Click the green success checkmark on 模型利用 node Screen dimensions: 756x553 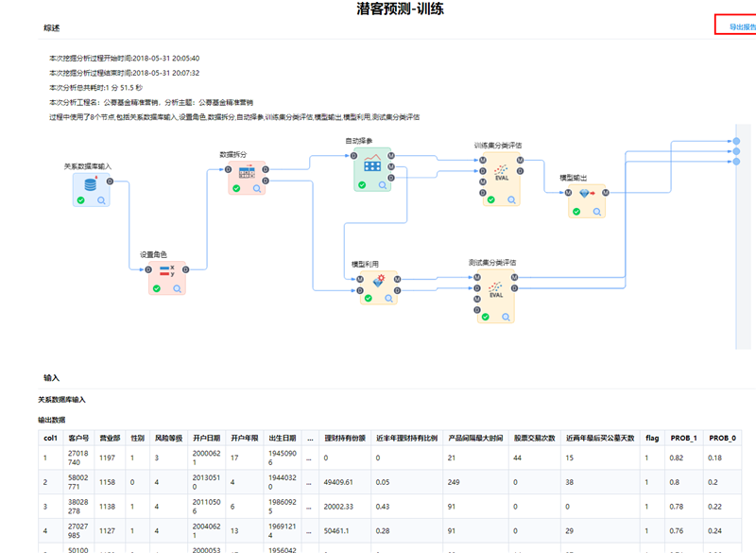pos(368,298)
